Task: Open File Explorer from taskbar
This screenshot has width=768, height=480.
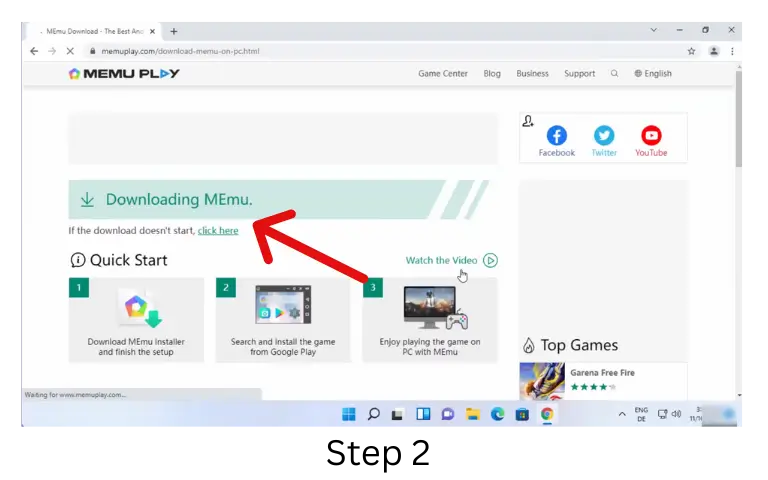Action: 473,414
